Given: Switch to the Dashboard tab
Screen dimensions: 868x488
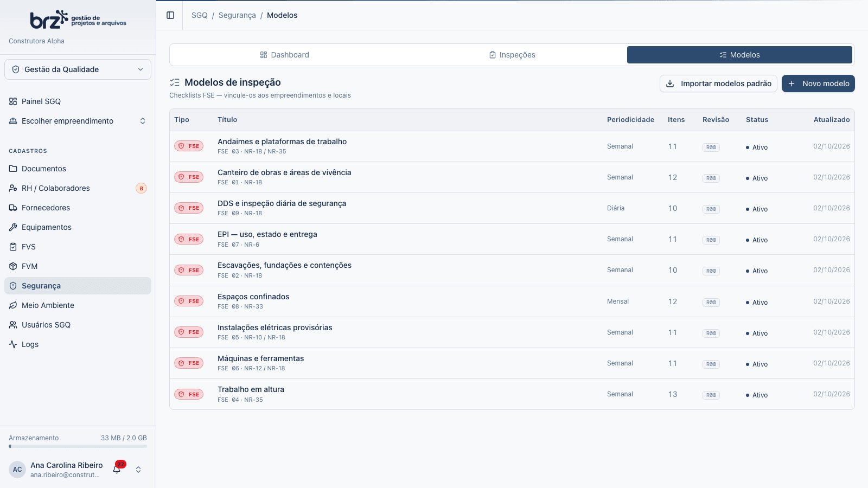Looking at the screenshot, I should tap(284, 55).
